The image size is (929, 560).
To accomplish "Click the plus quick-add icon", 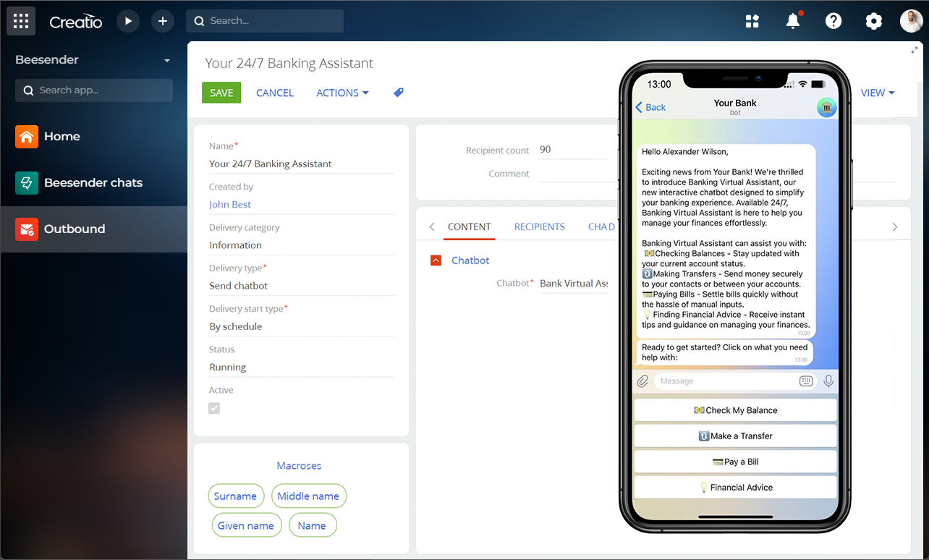I will click(x=163, y=21).
